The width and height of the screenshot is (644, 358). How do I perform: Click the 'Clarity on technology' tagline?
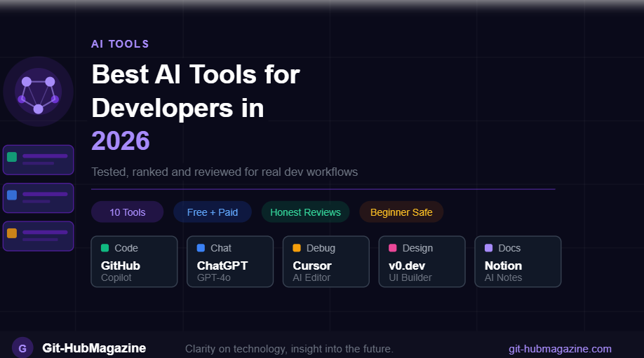coord(289,349)
